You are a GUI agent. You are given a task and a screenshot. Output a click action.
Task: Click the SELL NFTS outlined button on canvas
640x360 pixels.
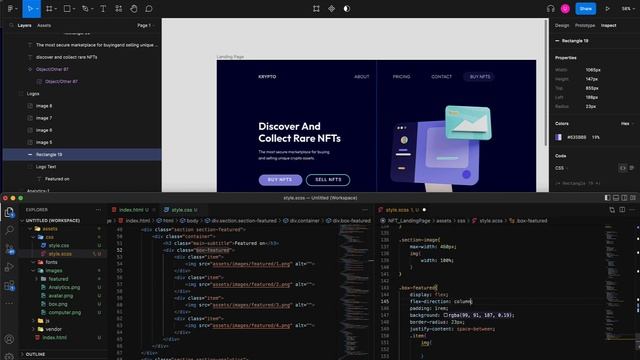[328, 180]
